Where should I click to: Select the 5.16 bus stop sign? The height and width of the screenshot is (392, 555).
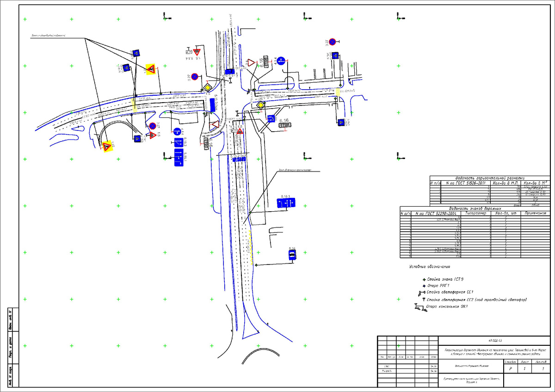292,255
